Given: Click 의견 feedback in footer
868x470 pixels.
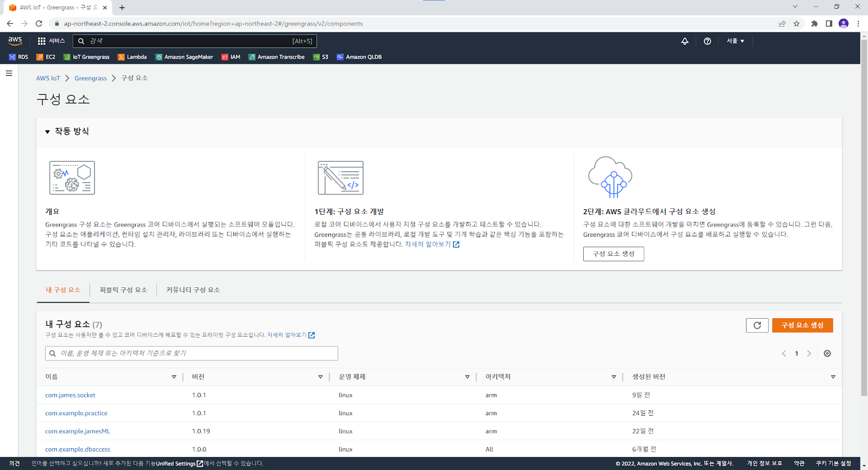Looking at the screenshot, I should tap(15, 463).
